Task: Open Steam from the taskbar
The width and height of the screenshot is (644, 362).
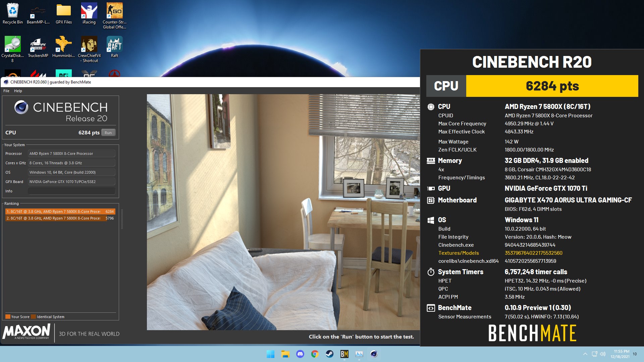Action: (329, 354)
